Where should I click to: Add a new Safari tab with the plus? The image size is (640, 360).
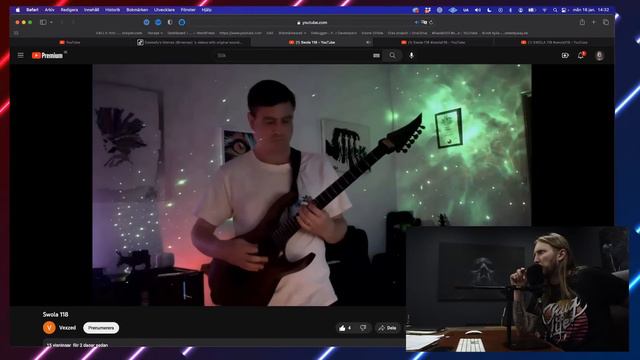[593, 22]
